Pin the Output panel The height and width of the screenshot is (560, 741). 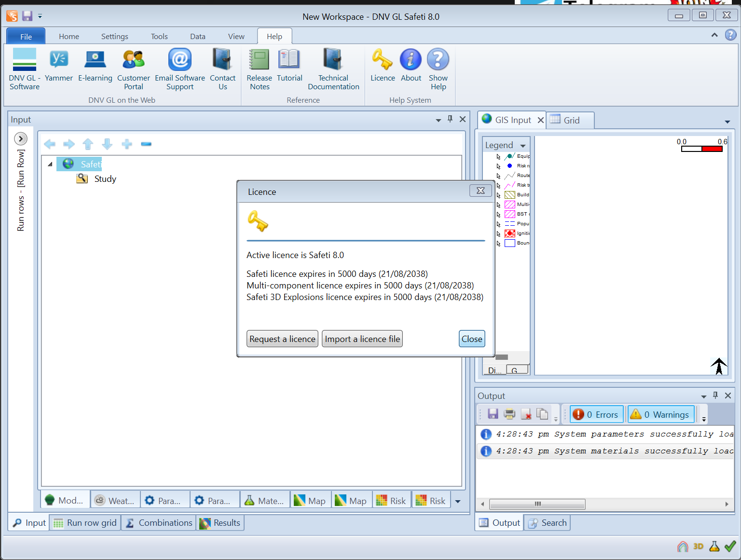pos(715,395)
